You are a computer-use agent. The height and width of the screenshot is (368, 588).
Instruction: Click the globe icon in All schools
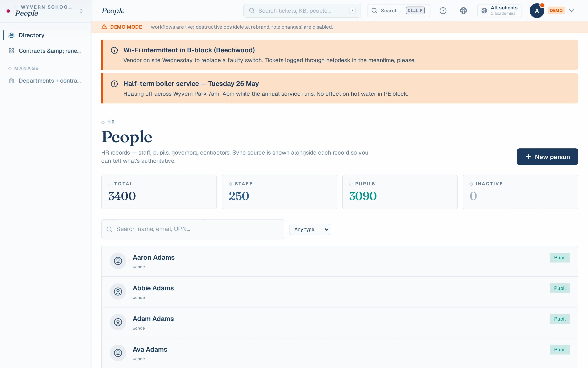(484, 11)
